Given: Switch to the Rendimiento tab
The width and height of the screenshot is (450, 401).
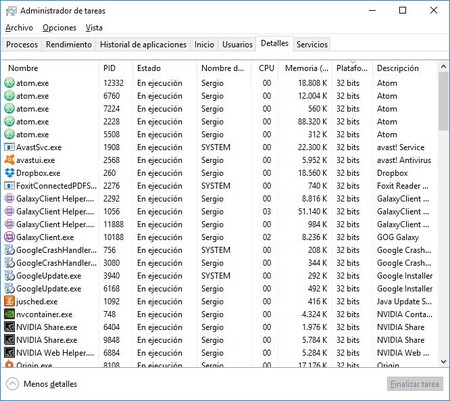Looking at the screenshot, I should (x=69, y=45).
